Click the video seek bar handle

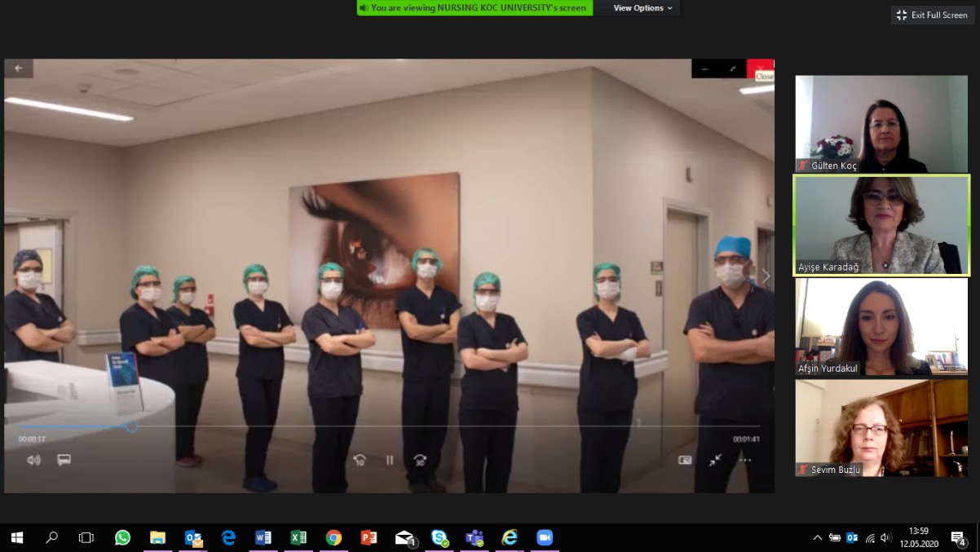[131, 426]
